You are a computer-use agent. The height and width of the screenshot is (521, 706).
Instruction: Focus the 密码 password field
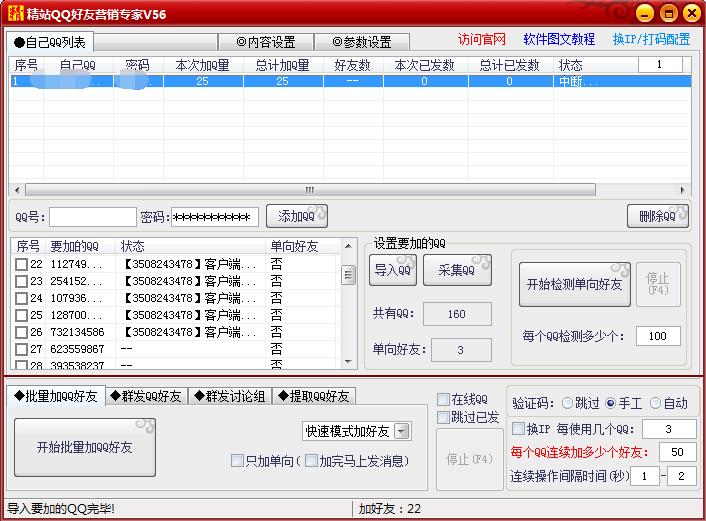215,217
